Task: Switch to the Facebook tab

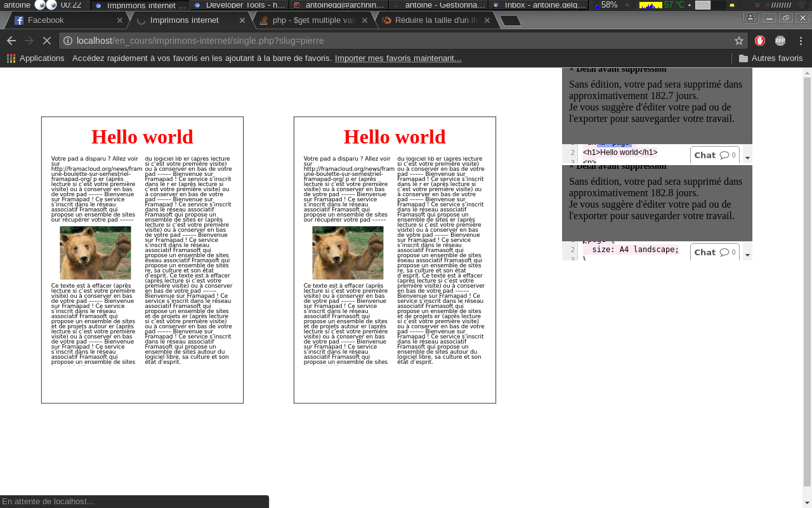Action: click(x=57, y=20)
